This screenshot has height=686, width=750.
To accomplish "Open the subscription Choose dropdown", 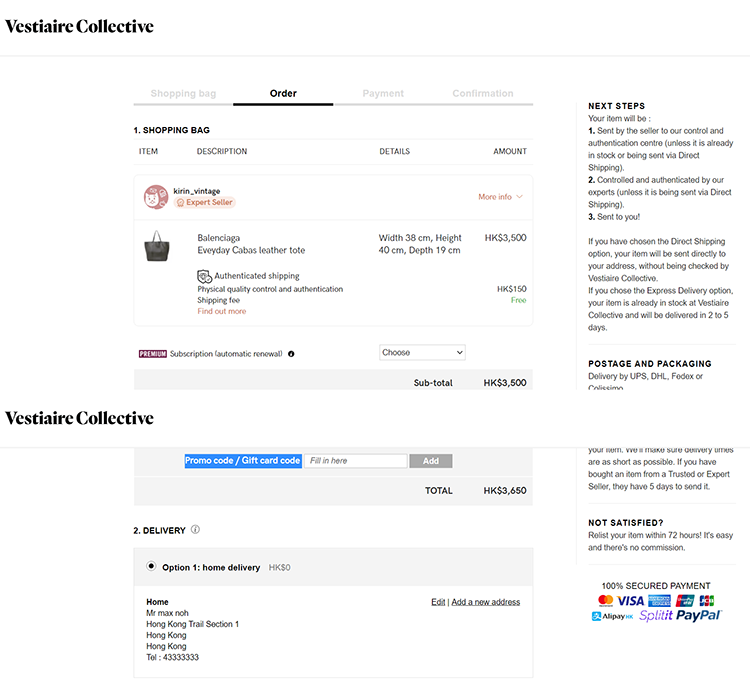I will [x=422, y=353].
